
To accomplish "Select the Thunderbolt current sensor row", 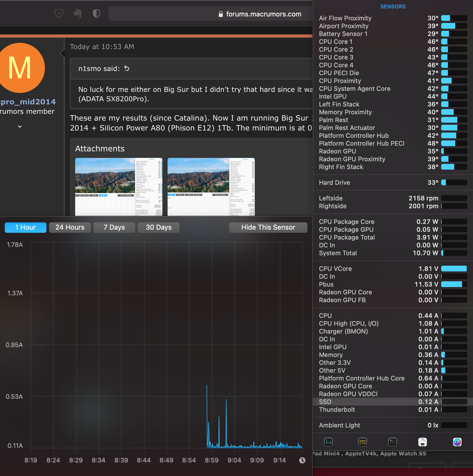I will (x=393, y=409).
